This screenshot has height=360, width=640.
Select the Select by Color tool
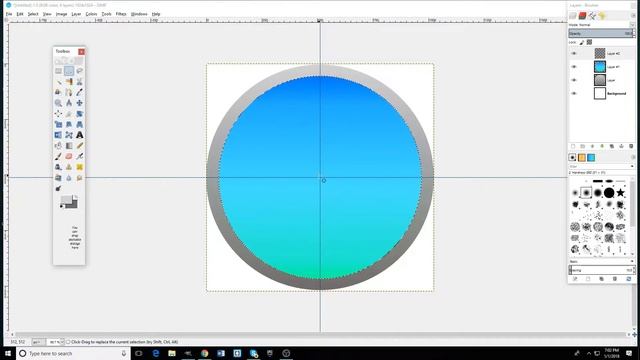tap(69, 82)
